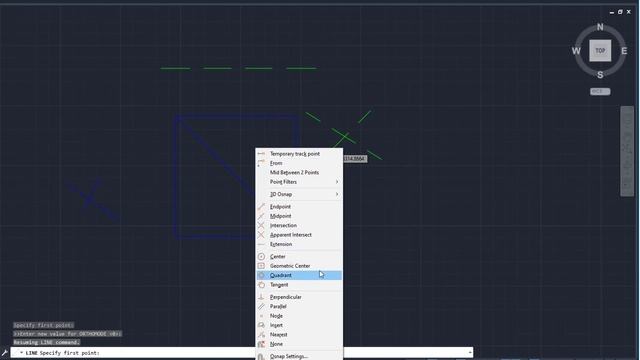Pick Mid Between 2 Points

click(x=299, y=173)
